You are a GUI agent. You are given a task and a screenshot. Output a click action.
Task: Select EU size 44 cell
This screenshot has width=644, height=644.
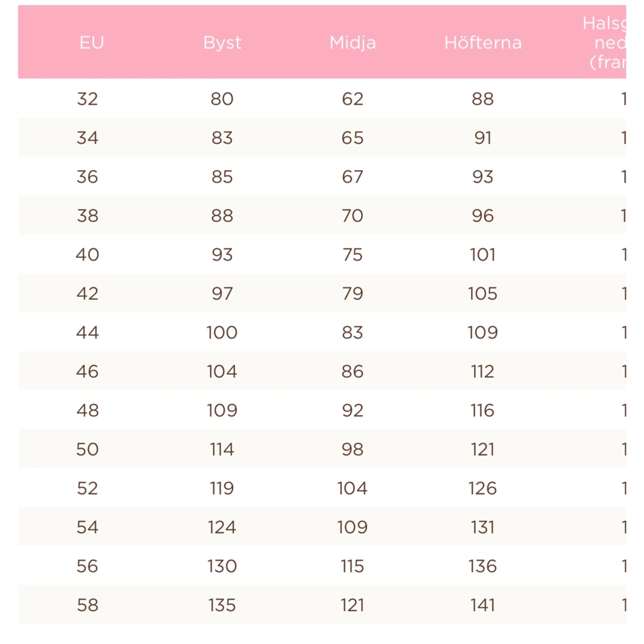[x=88, y=333]
